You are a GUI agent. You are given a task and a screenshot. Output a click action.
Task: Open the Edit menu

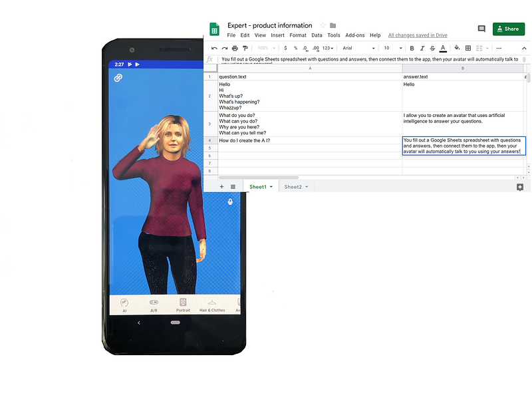click(245, 35)
